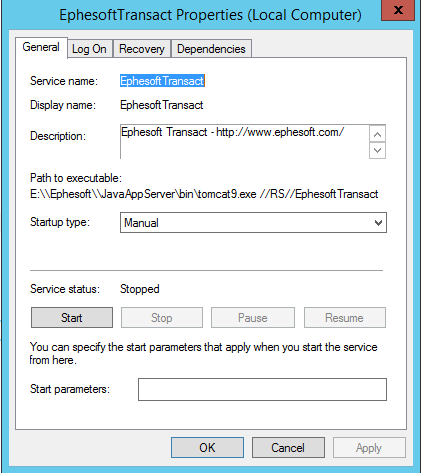Select the Manual startup type combo box
Image resolution: width=423 pixels, height=473 pixels.
click(x=253, y=223)
